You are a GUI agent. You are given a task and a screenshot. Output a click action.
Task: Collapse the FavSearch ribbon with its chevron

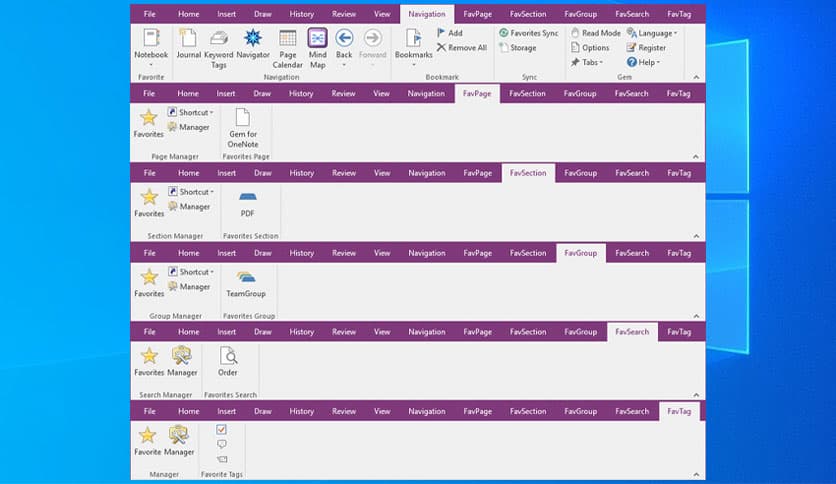point(696,395)
